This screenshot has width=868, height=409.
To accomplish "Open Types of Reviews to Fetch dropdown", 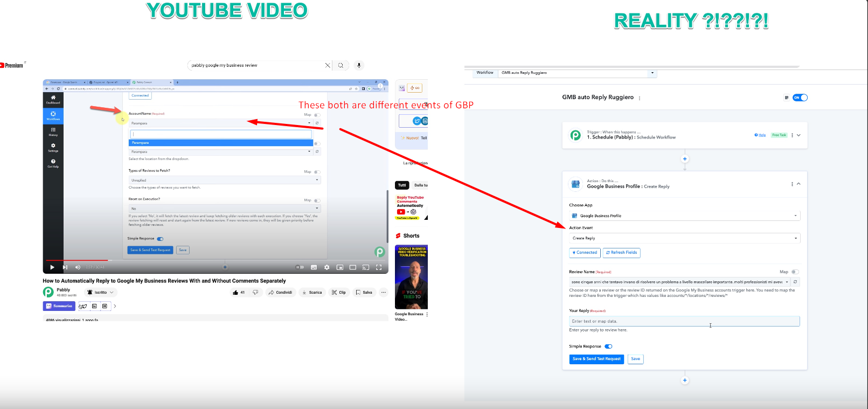I will click(x=224, y=181).
